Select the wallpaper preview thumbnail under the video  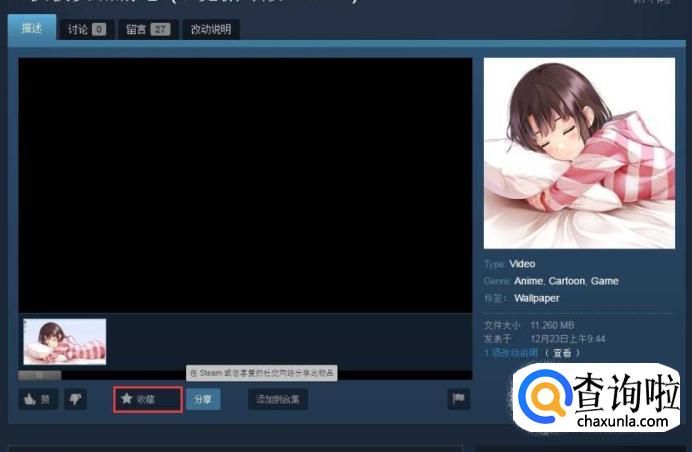(x=65, y=342)
